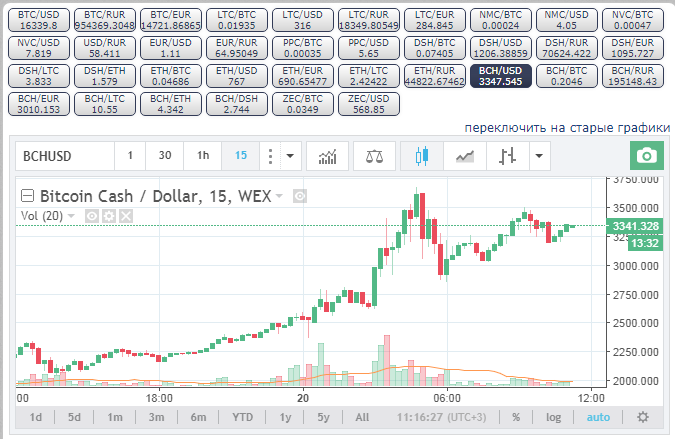Viewport: 675px width, 439px height.
Task: Select the ETH/USD pair
Action: 236,76
